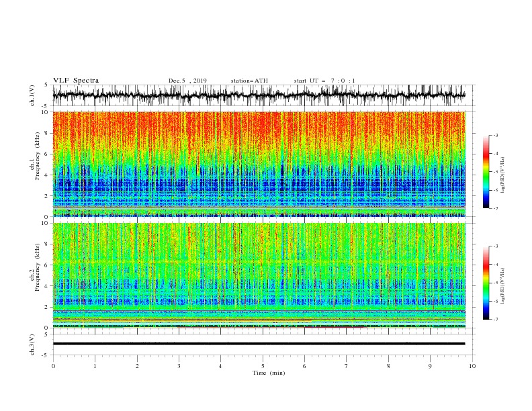Click the '-7' tick on lower colorbar
Viewport: 532px width, 411px height.
(x=495, y=320)
